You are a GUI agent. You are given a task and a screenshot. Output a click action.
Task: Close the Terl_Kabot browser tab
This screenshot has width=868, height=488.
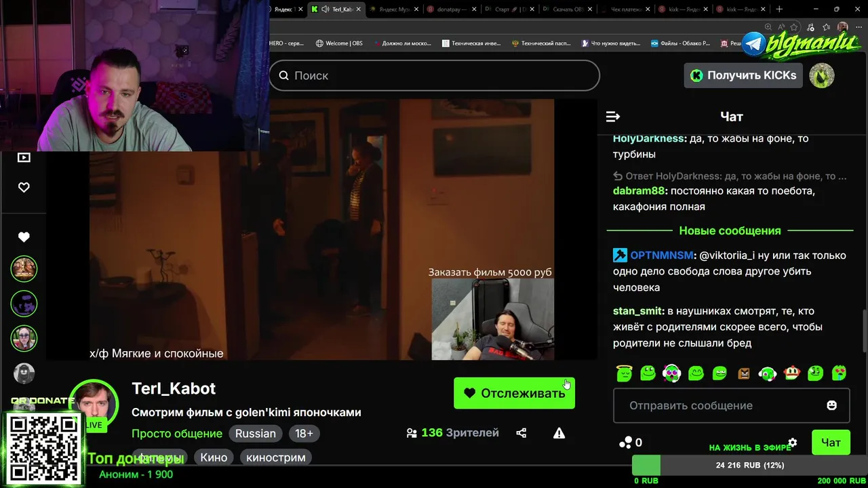point(359,9)
